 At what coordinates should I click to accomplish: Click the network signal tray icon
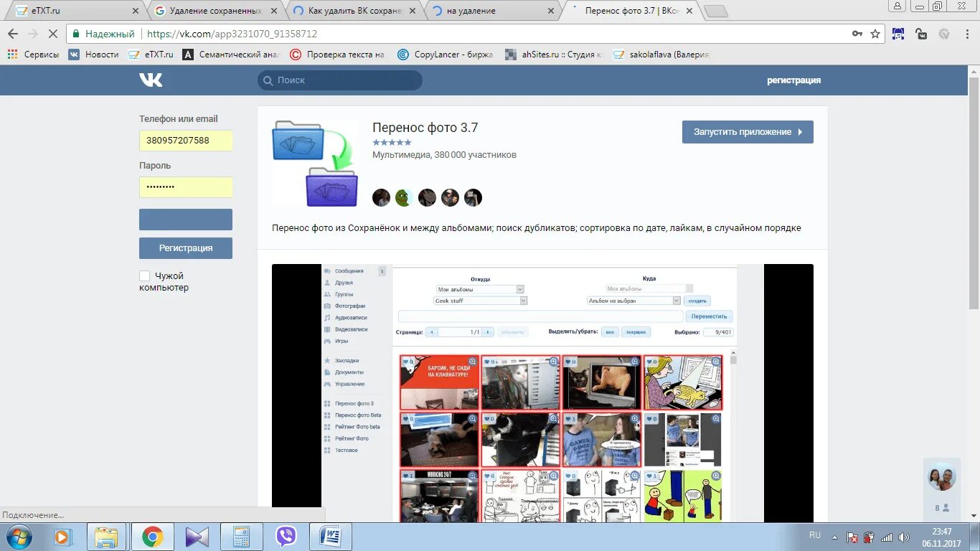tap(887, 537)
